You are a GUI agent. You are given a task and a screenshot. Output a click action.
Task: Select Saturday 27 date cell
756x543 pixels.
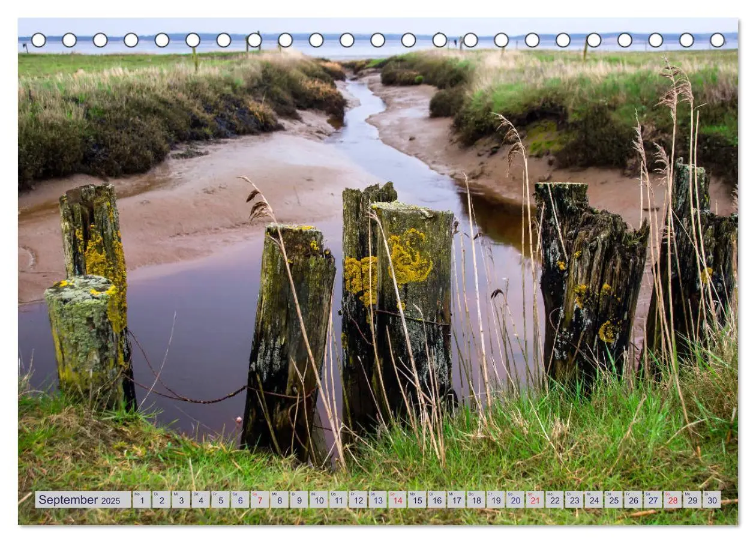[653, 500]
